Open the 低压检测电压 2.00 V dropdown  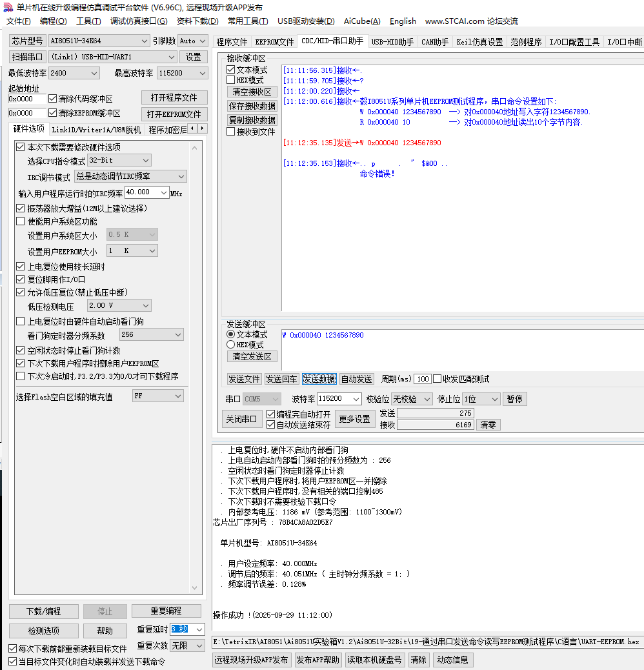pos(119,305)
